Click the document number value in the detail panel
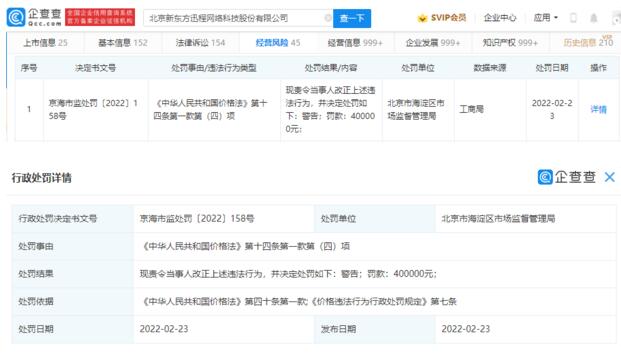Image resolution: width=621 pixels, height=360 pixels. click(197, 219)
